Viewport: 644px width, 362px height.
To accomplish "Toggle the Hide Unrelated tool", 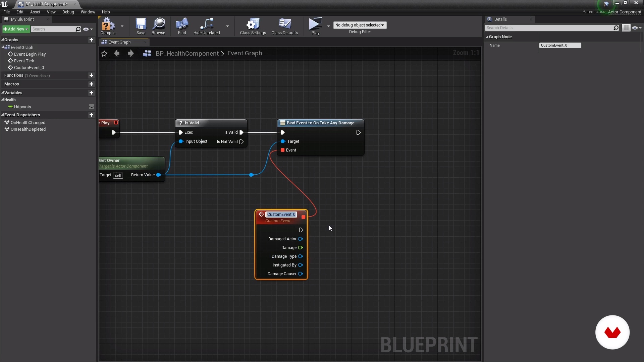I will [x=207, y=26].
